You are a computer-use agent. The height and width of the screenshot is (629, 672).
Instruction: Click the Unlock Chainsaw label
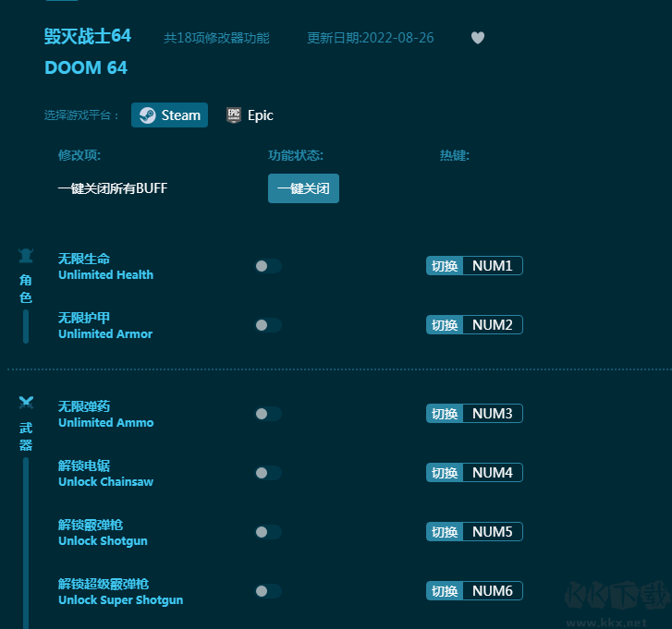(105, 482)
